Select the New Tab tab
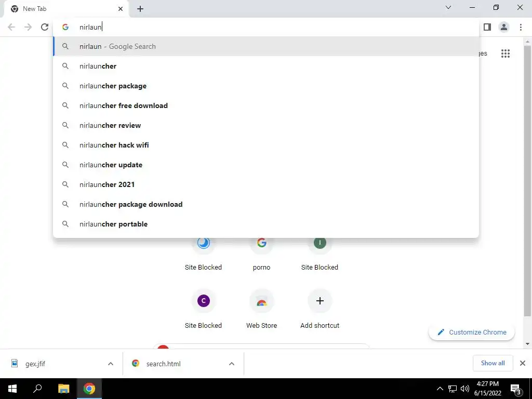This screenshot has height=399, width=532. 66,9
